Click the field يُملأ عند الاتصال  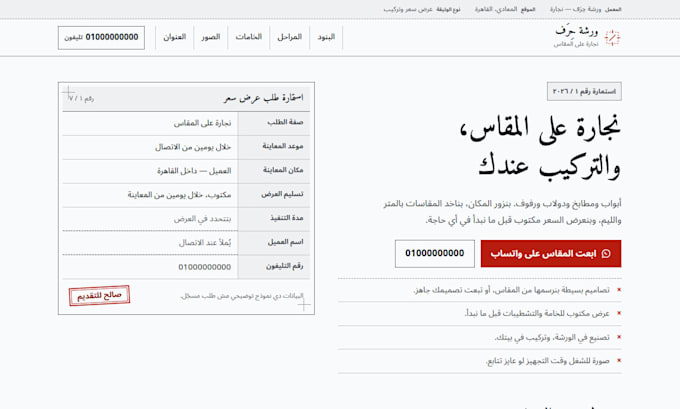coord(205,242)
